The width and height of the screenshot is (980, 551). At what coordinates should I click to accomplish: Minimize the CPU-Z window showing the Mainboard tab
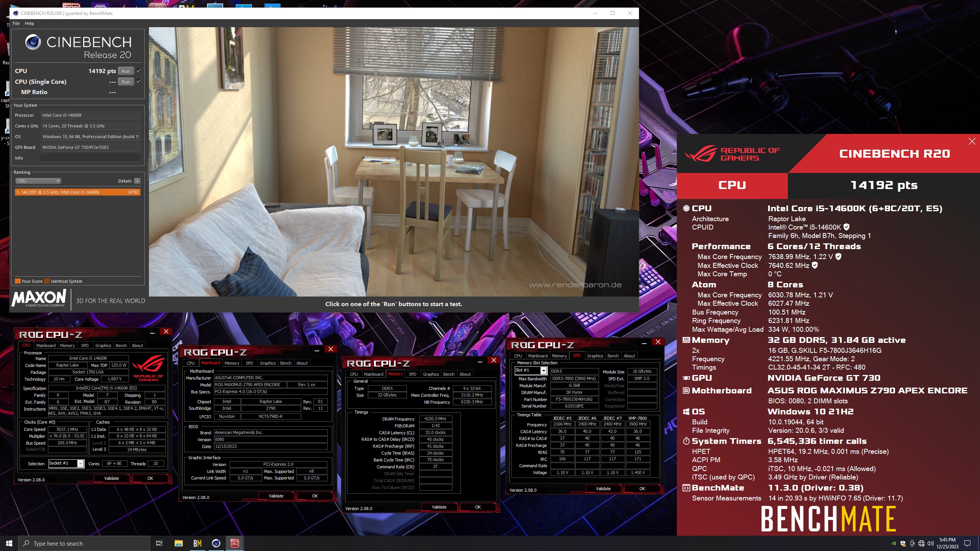pos(317,350)
